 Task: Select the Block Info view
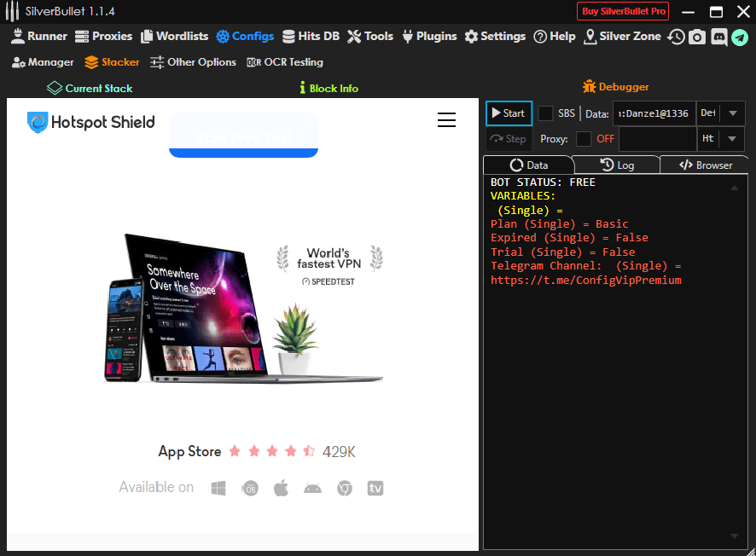329,88
